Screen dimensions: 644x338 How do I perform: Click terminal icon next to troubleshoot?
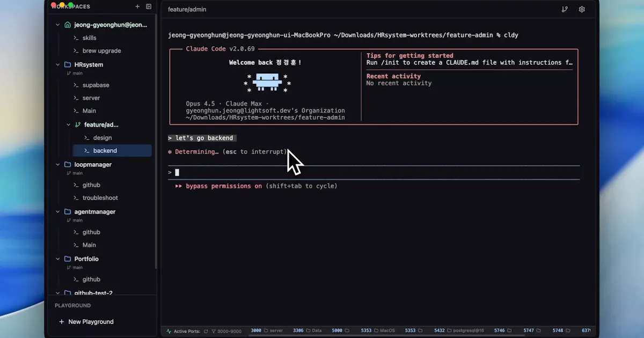click(76, 198)
